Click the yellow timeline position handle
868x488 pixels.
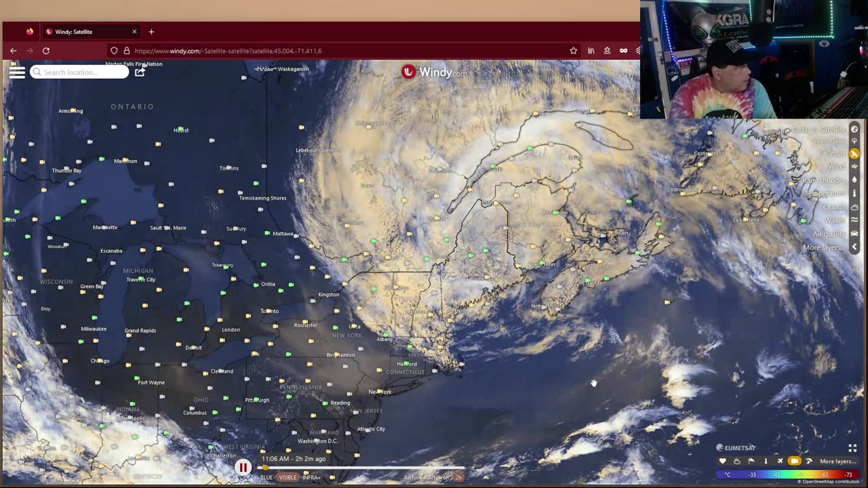click(x=265, y=468)
